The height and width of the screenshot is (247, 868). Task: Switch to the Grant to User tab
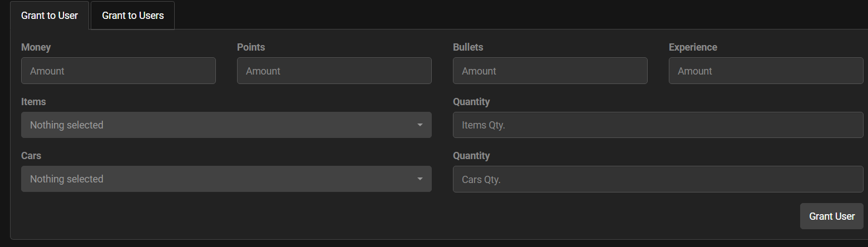click(50, 16)
